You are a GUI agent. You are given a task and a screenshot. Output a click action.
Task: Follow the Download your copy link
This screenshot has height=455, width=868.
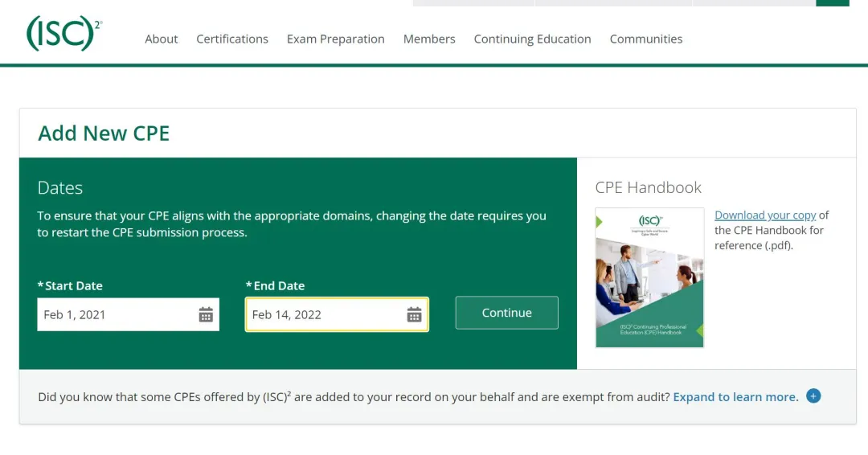pos(765,215)
